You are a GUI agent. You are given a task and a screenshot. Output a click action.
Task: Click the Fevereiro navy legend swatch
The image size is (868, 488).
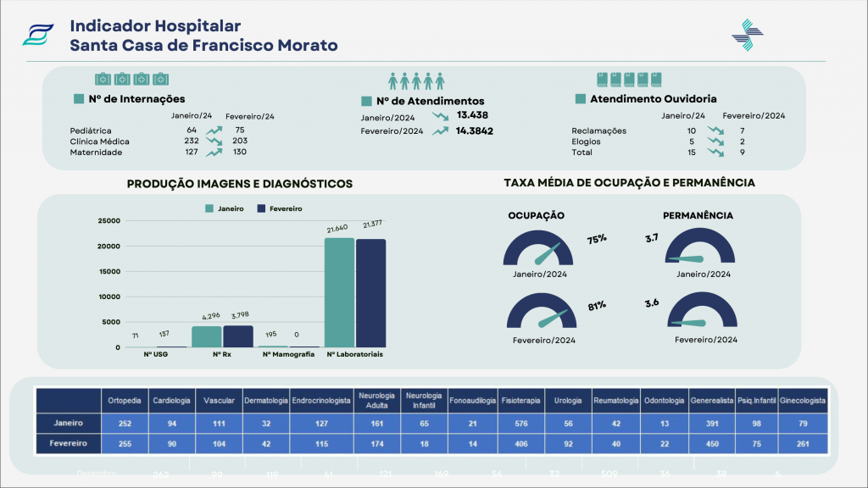tap(261, 208)
